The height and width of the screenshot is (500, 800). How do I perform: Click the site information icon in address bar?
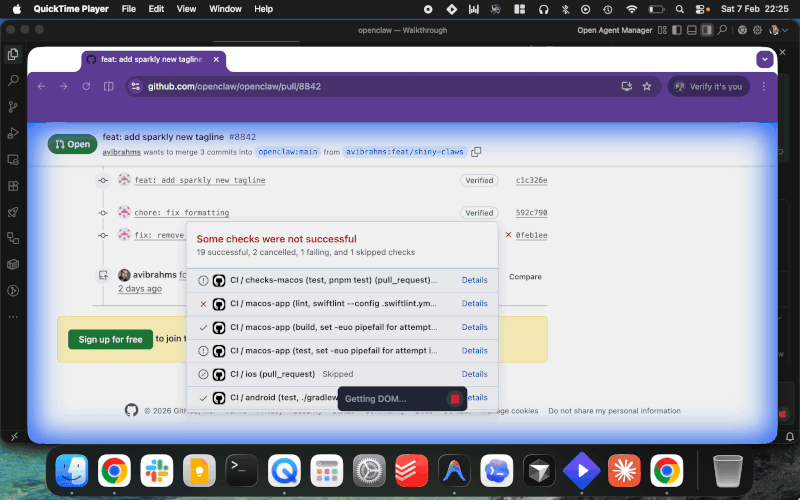click(x=136, y=86)
